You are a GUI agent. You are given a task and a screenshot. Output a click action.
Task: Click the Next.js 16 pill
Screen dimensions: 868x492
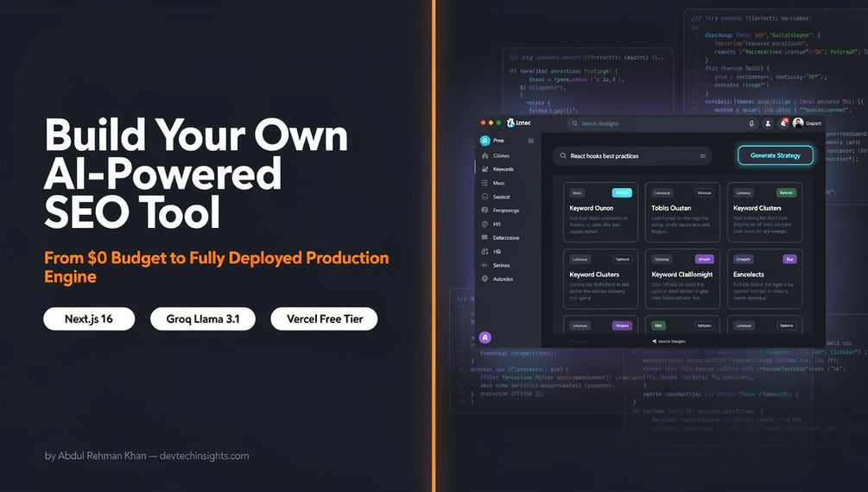pos(89,319)
